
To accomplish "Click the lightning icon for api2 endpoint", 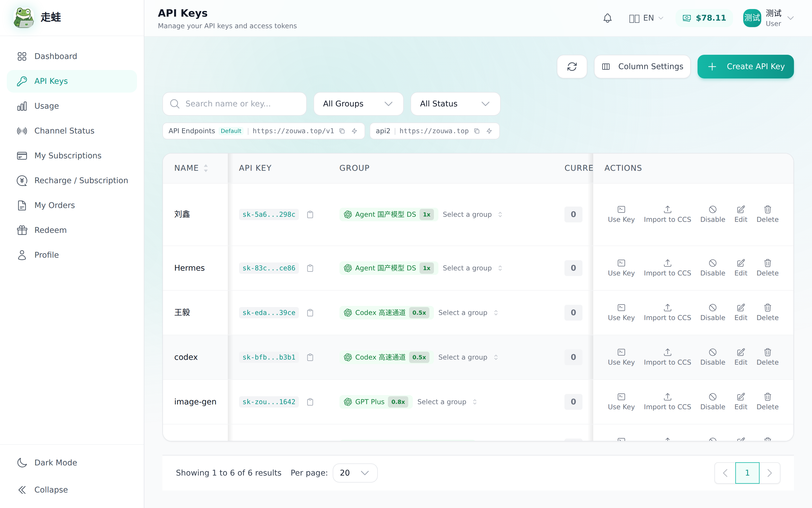I will (x=489, y=131).
